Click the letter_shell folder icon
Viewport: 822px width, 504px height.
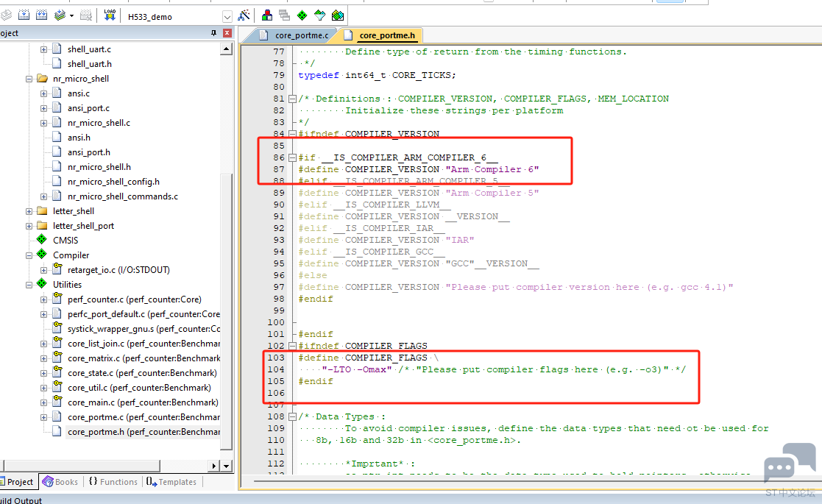[x=43, y=210]
